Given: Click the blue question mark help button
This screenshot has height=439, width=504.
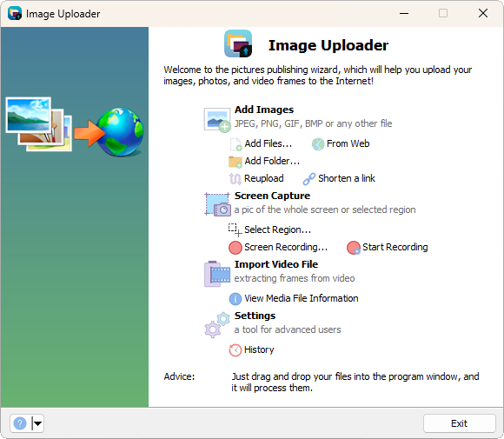Looking at the screenshot, I should [20, 423].
